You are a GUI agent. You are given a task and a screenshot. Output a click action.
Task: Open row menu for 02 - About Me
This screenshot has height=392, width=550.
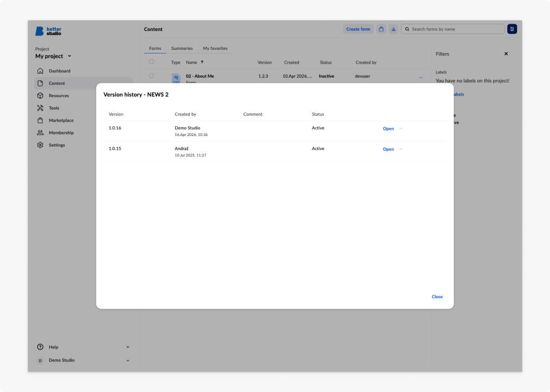421,77
